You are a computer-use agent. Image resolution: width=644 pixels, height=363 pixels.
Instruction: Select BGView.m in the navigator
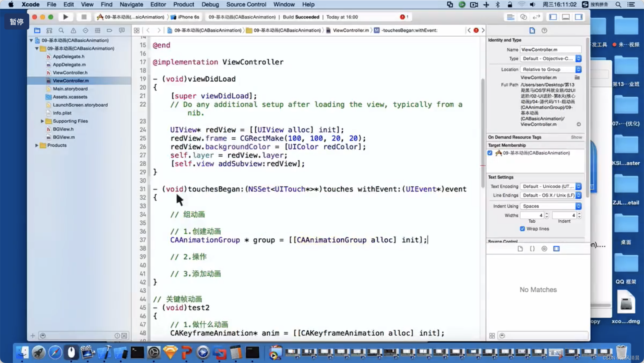64,137
